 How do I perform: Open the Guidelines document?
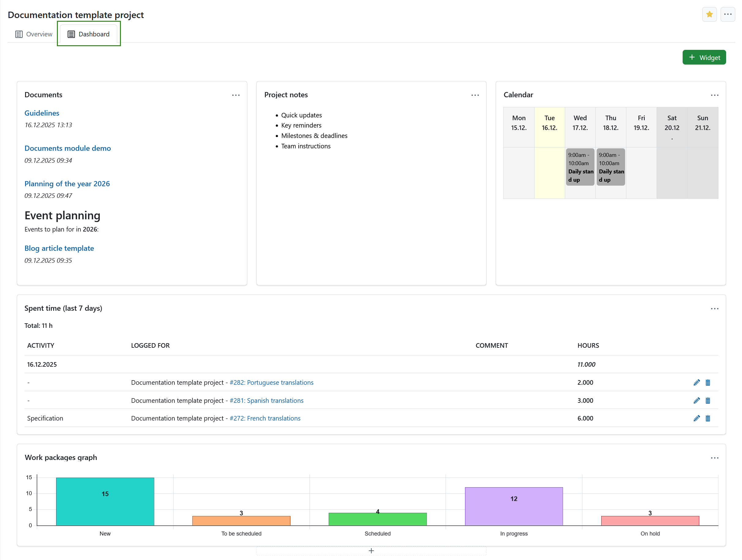tap(42, 113)
